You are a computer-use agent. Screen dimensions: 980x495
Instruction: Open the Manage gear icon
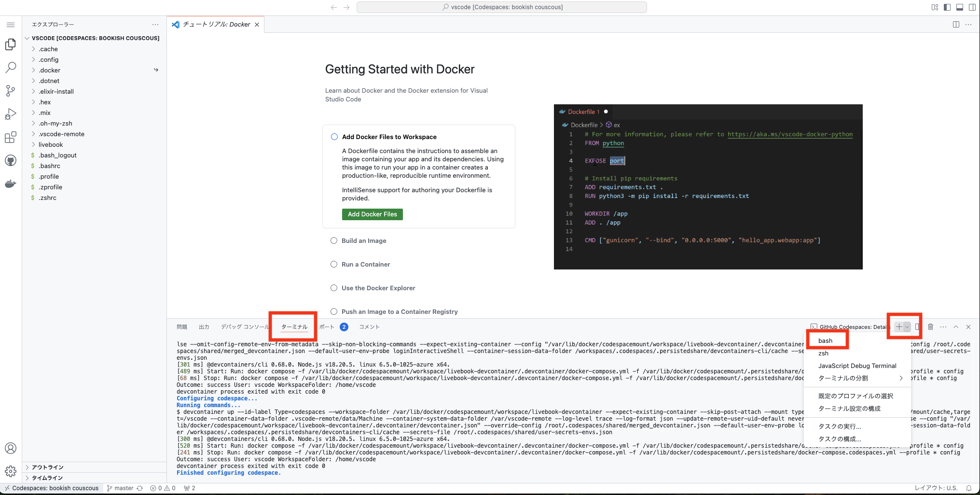(x=11, y=471)
